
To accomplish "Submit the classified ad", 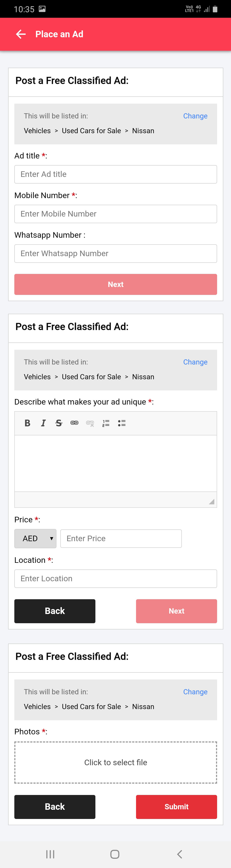I will [176, 807].
